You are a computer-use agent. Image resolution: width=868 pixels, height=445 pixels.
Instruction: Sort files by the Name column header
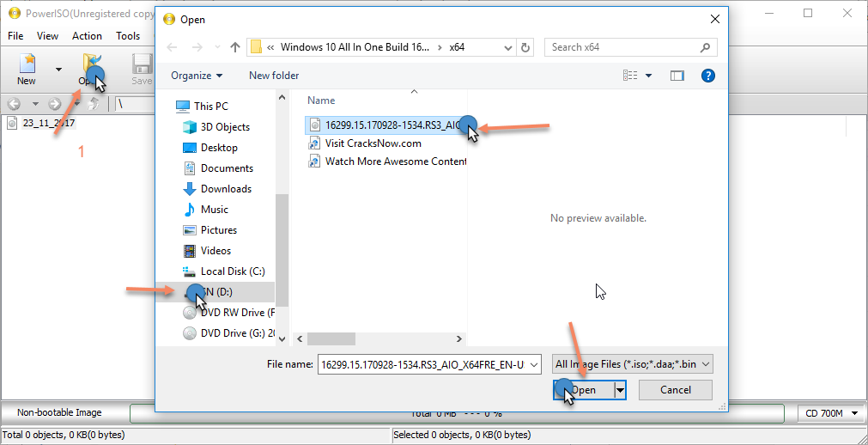click(321, 101)
